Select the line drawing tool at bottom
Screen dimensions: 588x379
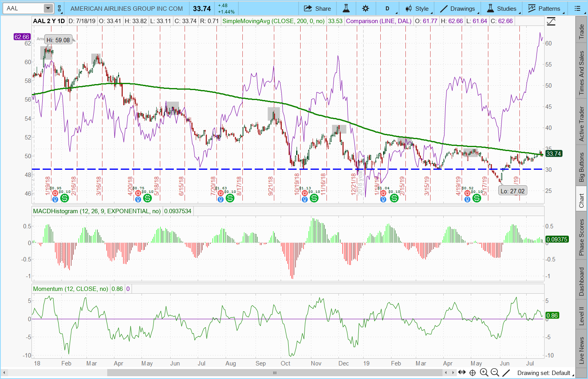(505, 373)
